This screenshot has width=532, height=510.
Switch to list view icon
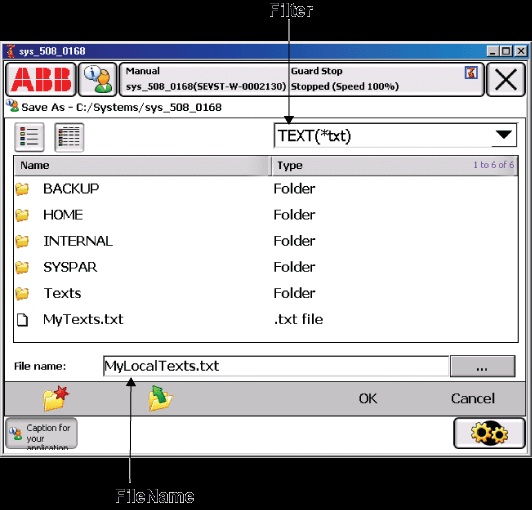[29, 137]
